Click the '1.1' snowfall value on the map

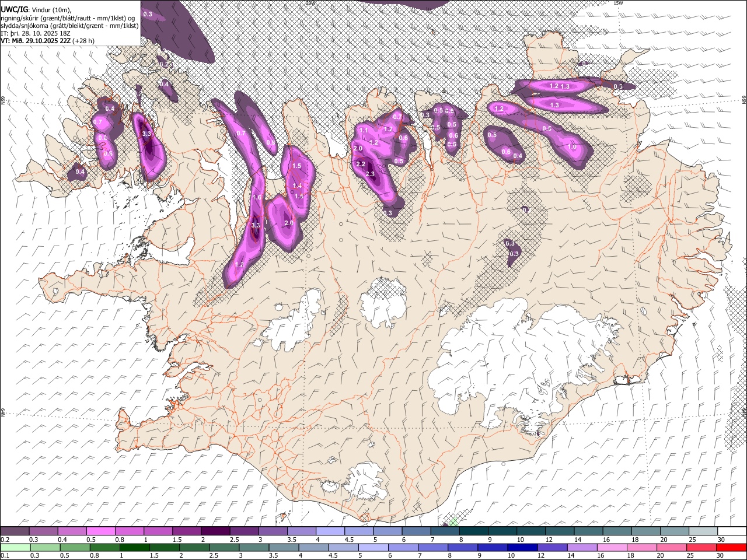coord(364,130)
